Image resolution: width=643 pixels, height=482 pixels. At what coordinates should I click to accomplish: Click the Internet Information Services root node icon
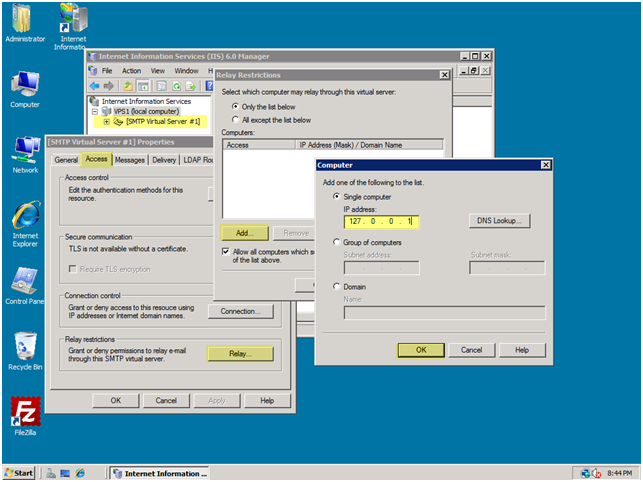[94, 101]
